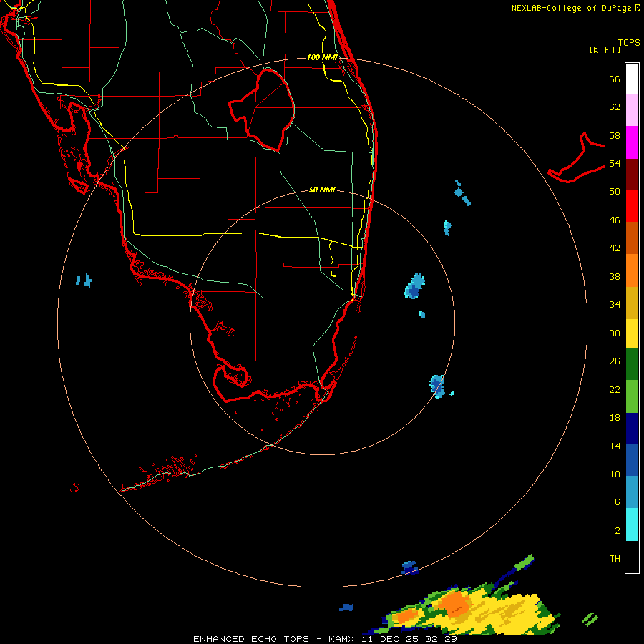Select the 38 legend value

click(x=615, y=276)
